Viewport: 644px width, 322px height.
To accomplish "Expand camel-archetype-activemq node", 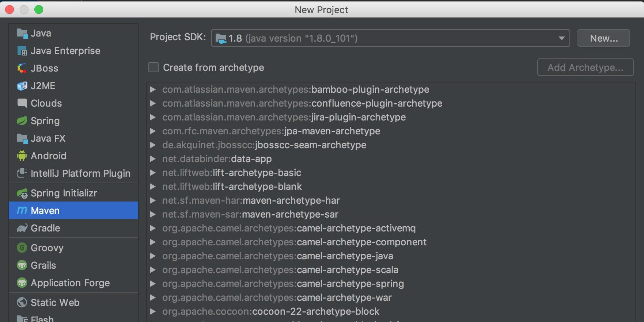I will click(x=153, y=228).
